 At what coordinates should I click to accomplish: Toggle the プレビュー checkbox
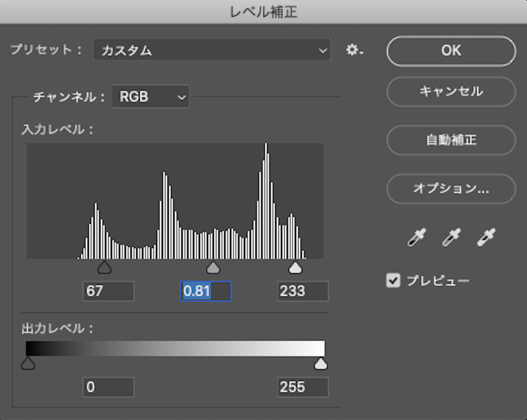(x=393, y=280)
